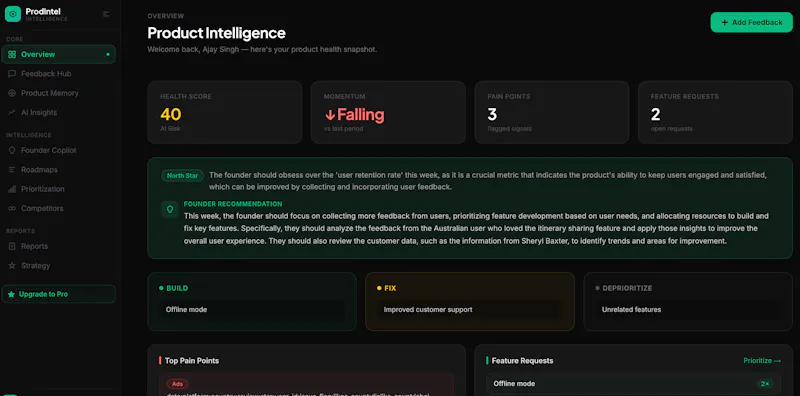Viewport: 800px width, 396px height.
Task: Open the Strategy page
Action: pos(59,266)
